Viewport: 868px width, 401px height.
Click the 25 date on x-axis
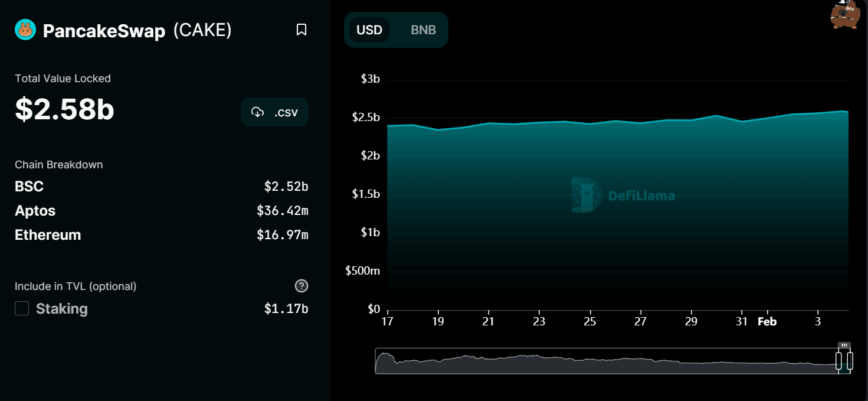coord(590,322)
